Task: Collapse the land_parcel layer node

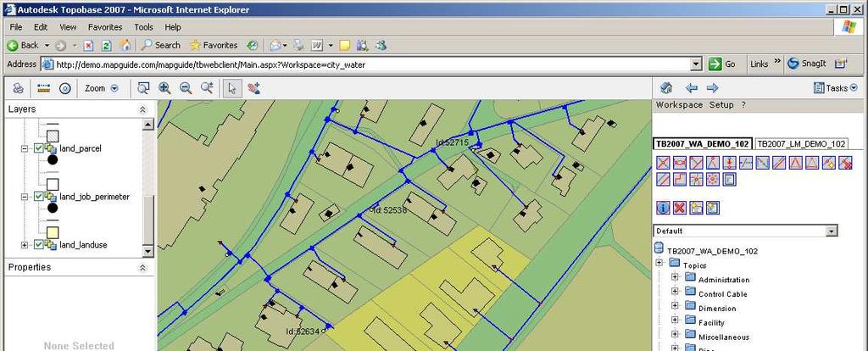Action: (25, 148)
